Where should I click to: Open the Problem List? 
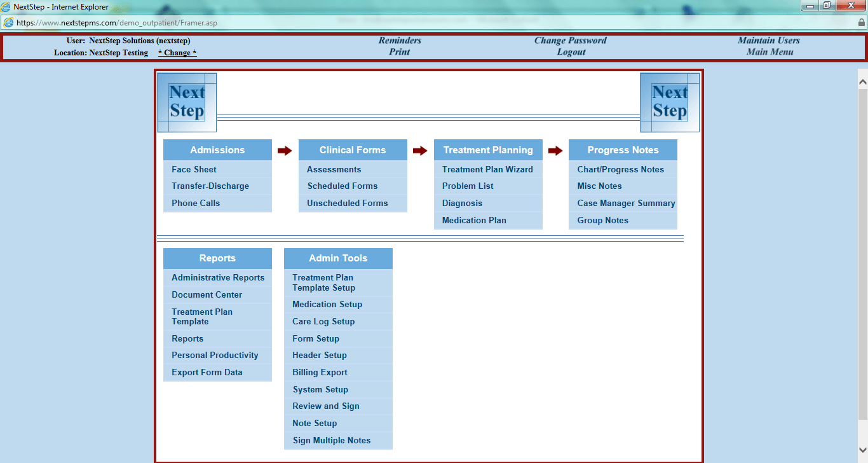pos(467,186)
